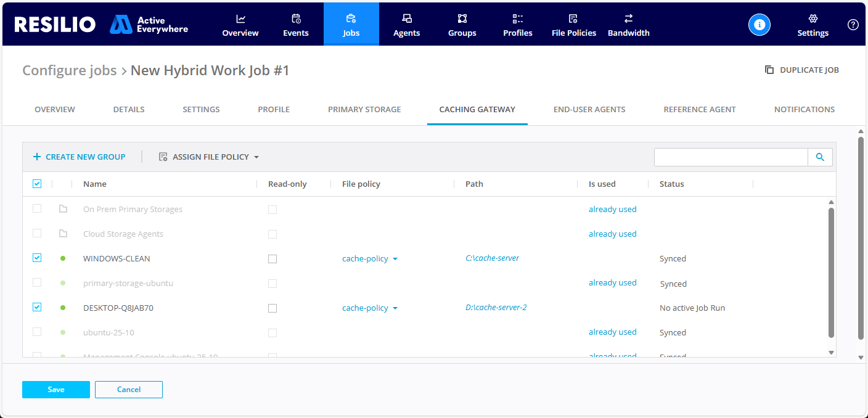This screenshot has width=868, height=418.
Task: Open the Groups navigation icon
Action: pos(462,19)
